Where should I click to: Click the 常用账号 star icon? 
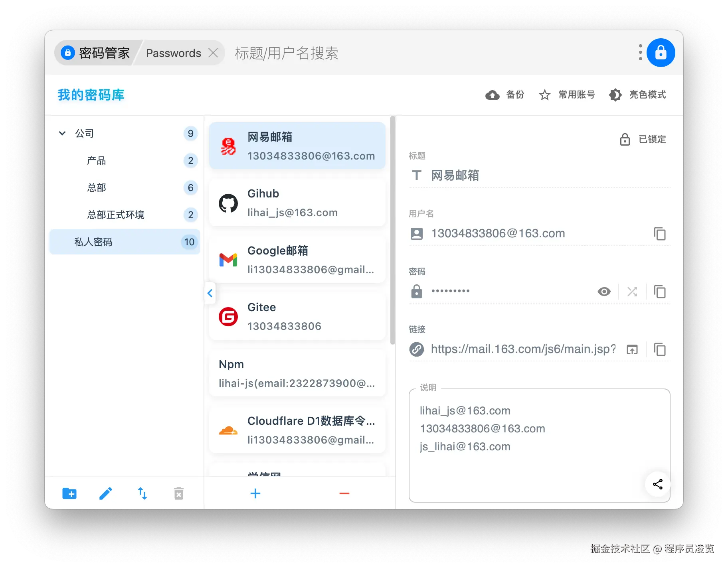[544, 95]
